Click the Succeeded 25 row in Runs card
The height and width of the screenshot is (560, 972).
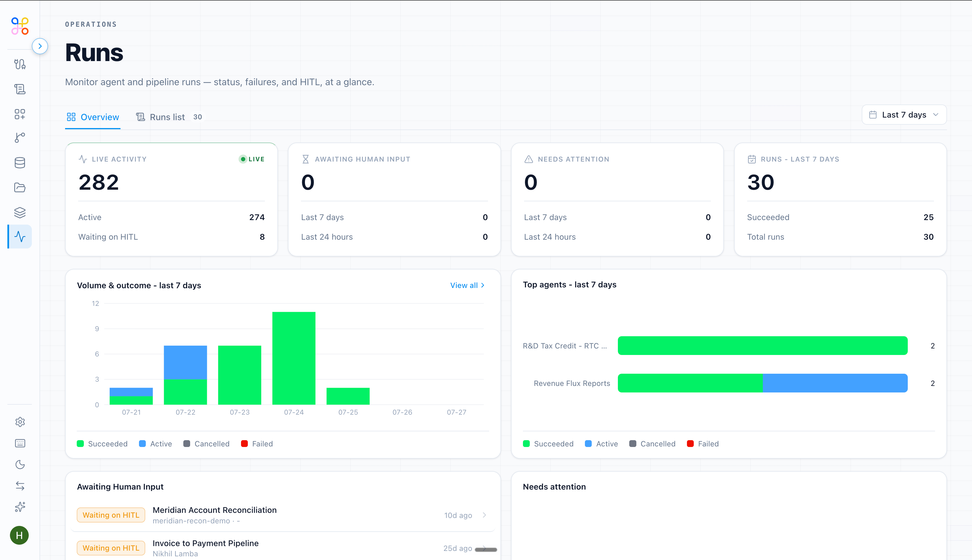[840, 217]
